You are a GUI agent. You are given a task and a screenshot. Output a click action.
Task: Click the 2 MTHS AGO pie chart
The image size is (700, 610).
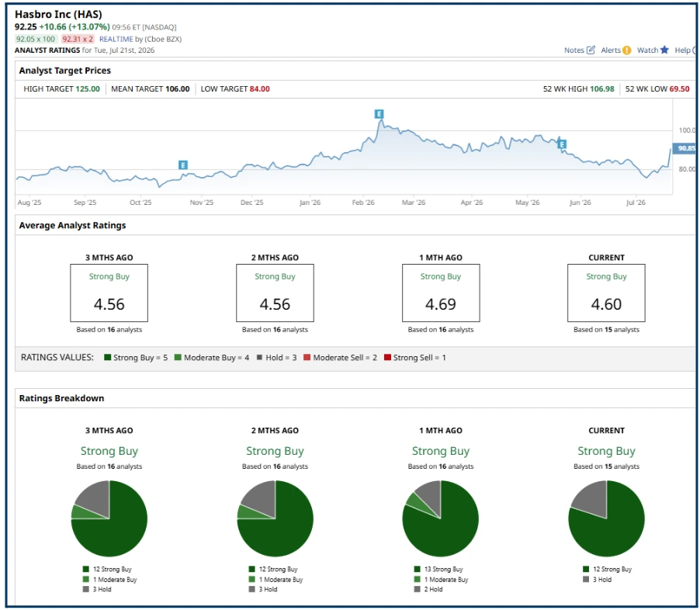pos(275,518)
